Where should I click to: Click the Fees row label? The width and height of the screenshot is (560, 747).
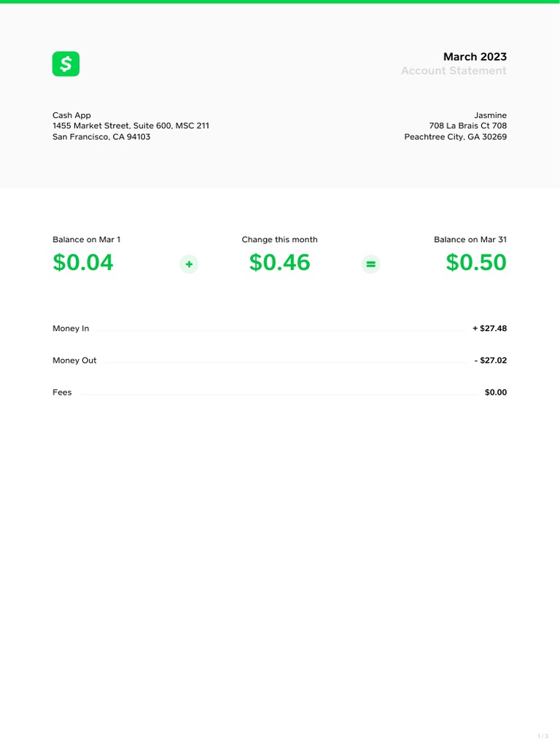click(62, 392)
